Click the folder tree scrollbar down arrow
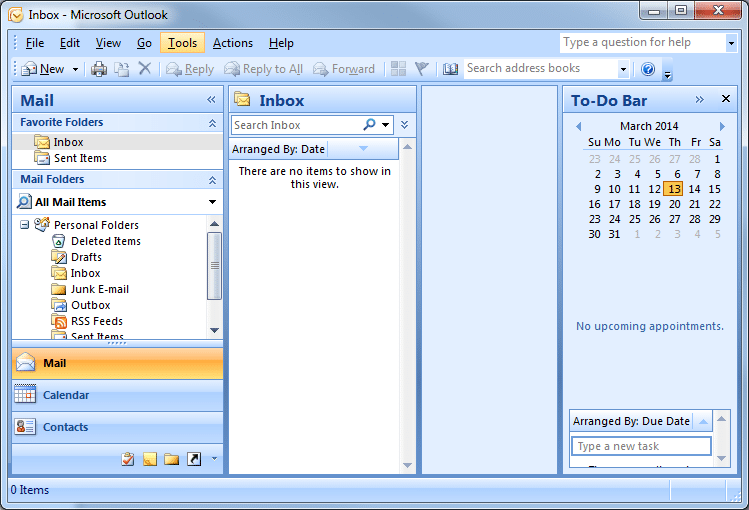 click(214, 330)
